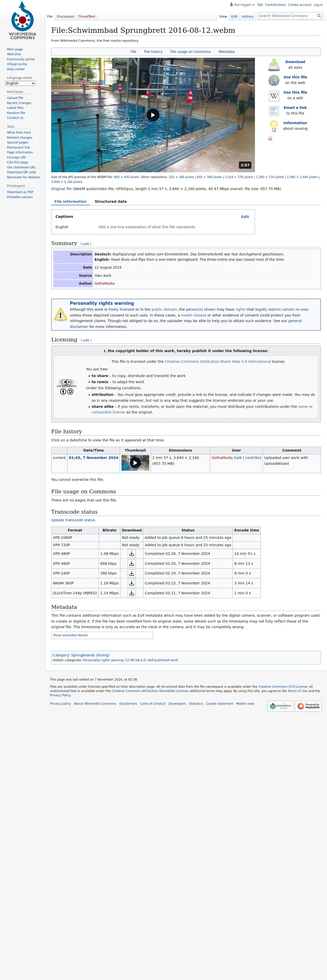The height and width of the screenshot is (980, 327).
Task: Click Update transcode status
Action: pos(73,520)
